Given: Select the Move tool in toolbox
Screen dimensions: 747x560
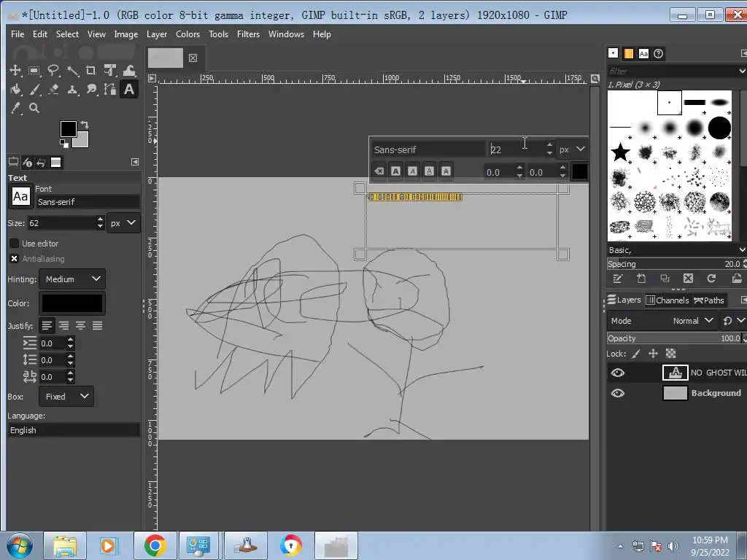Looking at the screenshot, I should tap(15, 71).
